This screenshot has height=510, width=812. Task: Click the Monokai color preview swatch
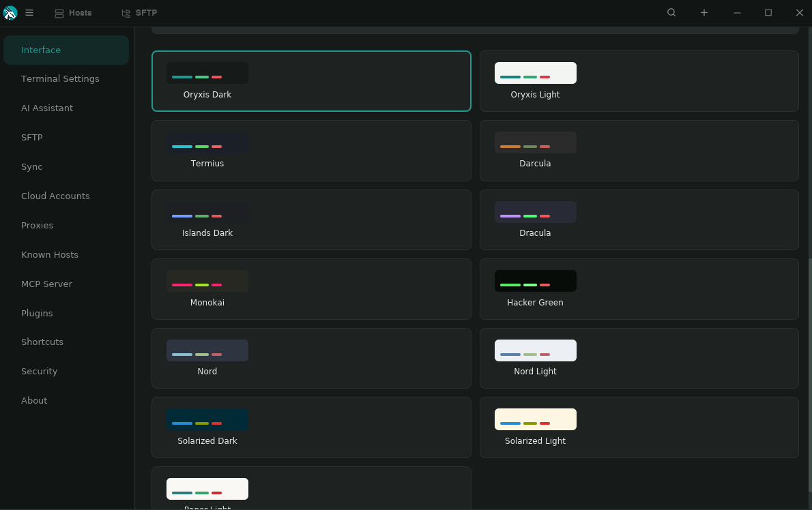207,281
